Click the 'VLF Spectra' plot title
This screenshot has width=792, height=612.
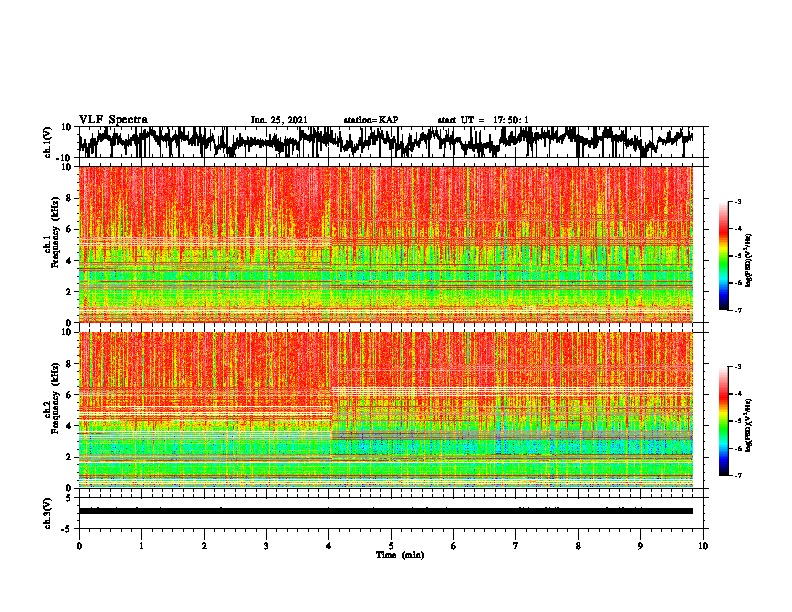[113, 120]
